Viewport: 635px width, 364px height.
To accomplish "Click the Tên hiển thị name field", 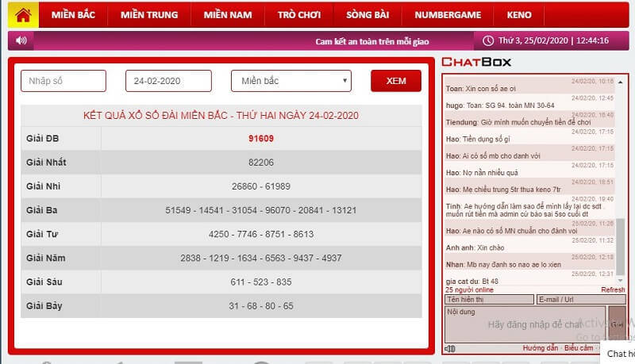I will pos(489,300).
